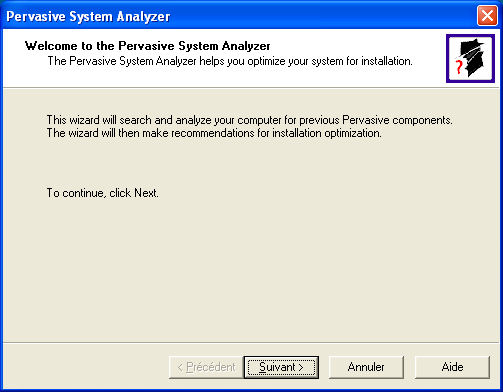Click the bold Welcome to the Pervasive System Analyzer heading
503x392 pixels.
(x=147, y=46)
